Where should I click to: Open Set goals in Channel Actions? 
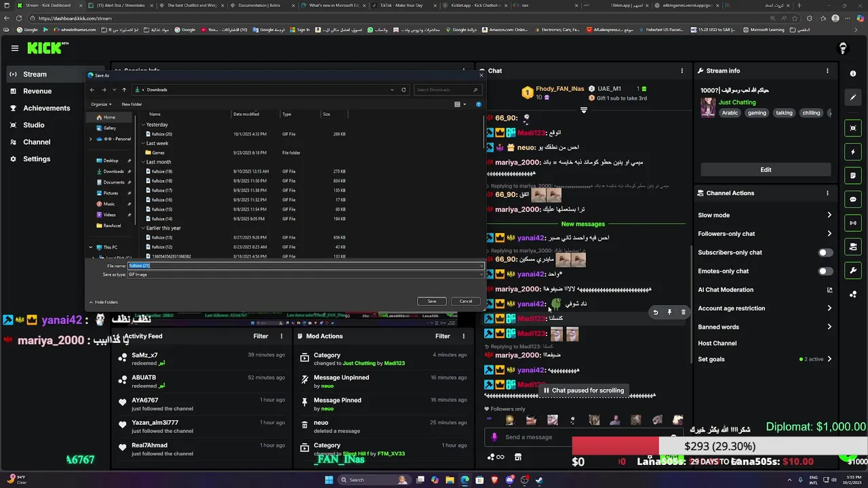tap(766, 359)
